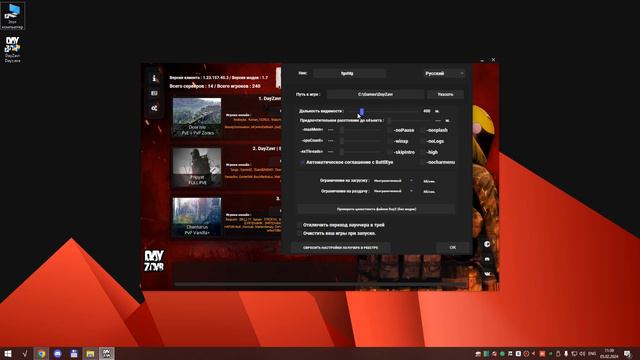The image size is (640, 360).
Task: Click the 2. DayZavr server title
Action: coord(267,149)
